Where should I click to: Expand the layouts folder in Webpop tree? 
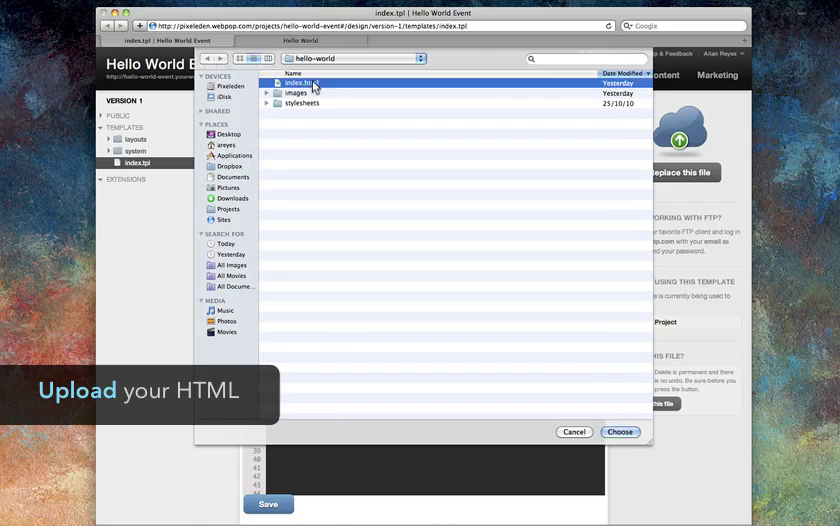(x=108, y=139)
